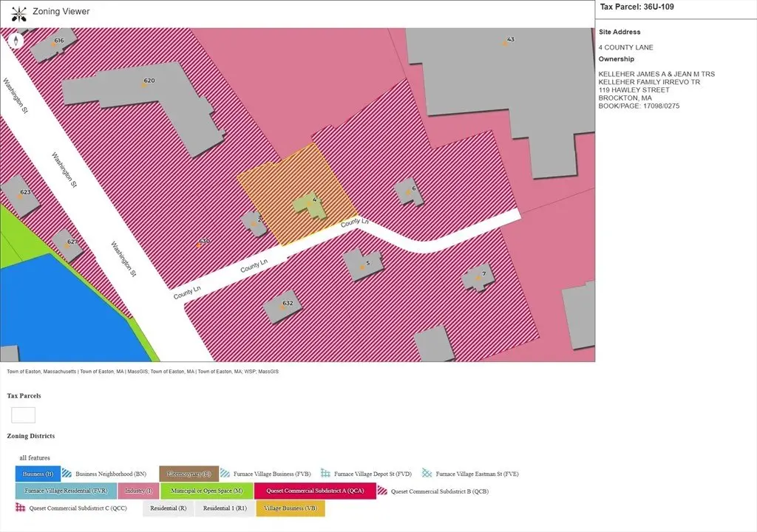Click the Business (B) blue legend swatch
Image resolution: width=757 pixels, height=532 pixels.
[x=38, y=474]
